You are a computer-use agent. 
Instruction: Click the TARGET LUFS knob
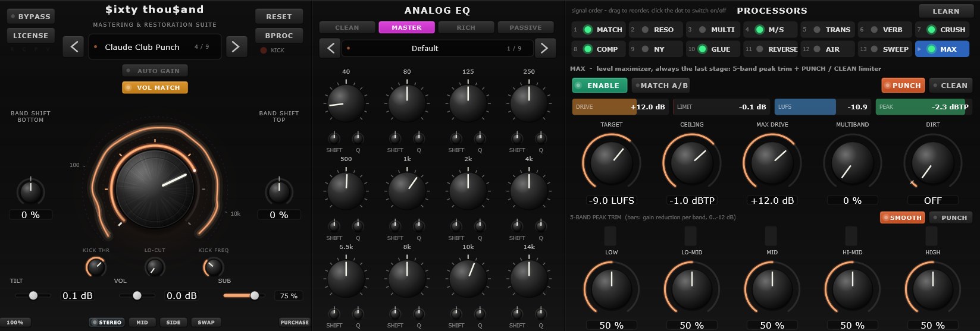click(x=612, y=162)
